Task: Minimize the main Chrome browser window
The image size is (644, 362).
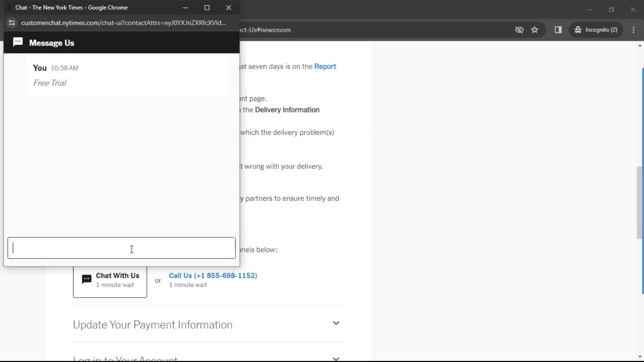Action: 590,9
